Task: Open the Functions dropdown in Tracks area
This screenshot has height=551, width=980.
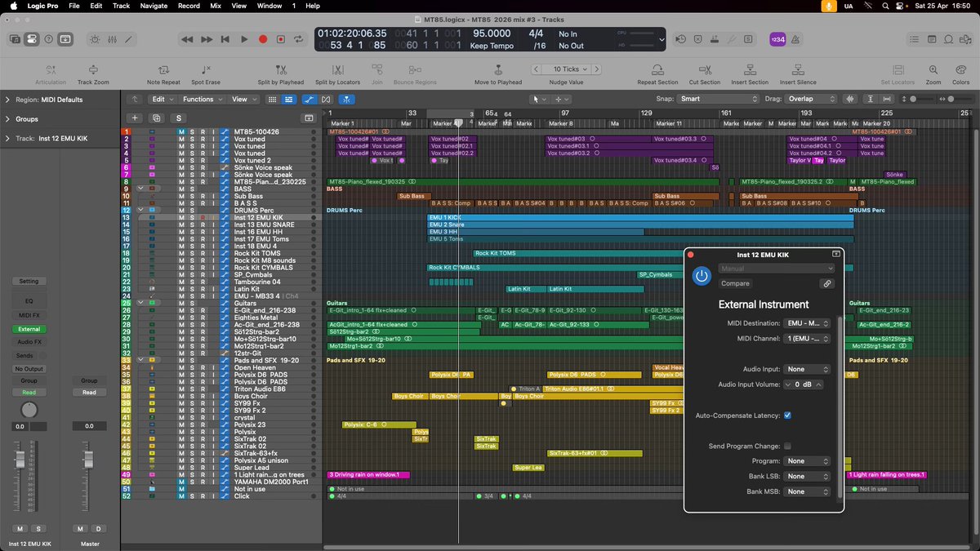Action: [202, 100]
